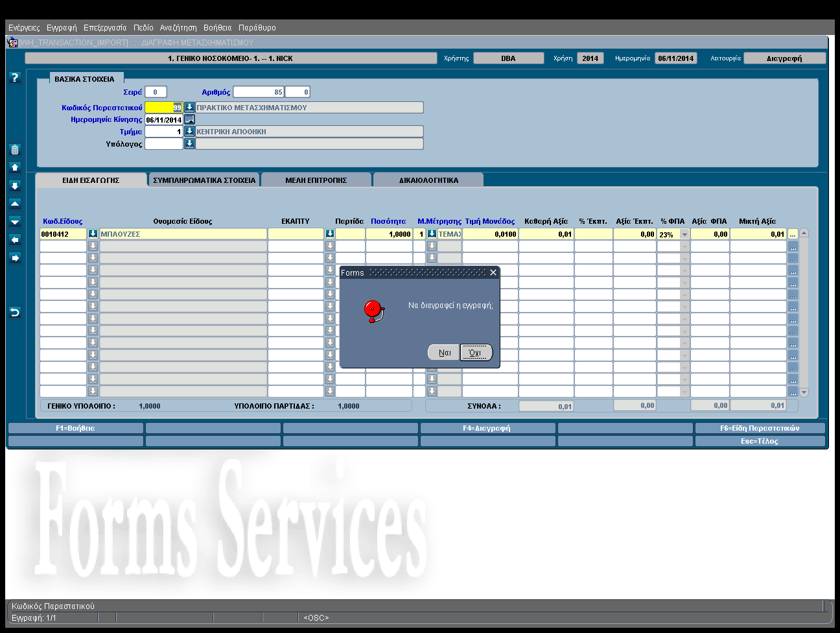The height and width of the screenshot is (633, 840).
Task: Click the undo return icon in sidebar
Action: [x=15, y=313]
